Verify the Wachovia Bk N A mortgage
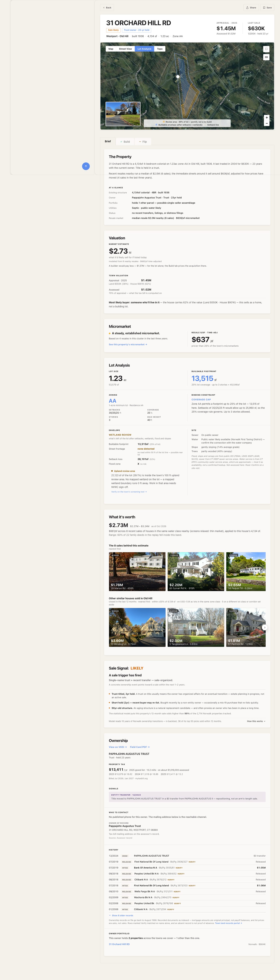This screenshot has height=980, width=280. 176,898
